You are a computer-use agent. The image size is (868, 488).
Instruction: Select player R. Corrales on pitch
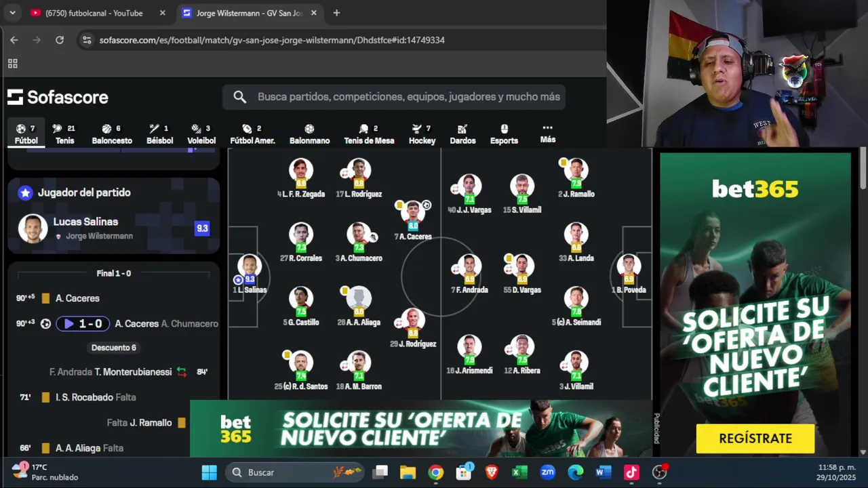pyautogui.click(x=301, y=243)
